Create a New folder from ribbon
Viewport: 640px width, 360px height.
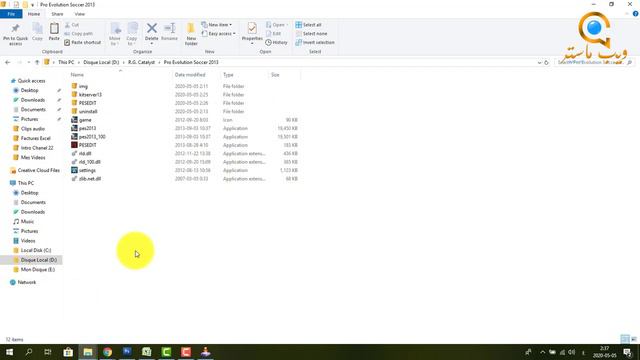pos(191,34)
